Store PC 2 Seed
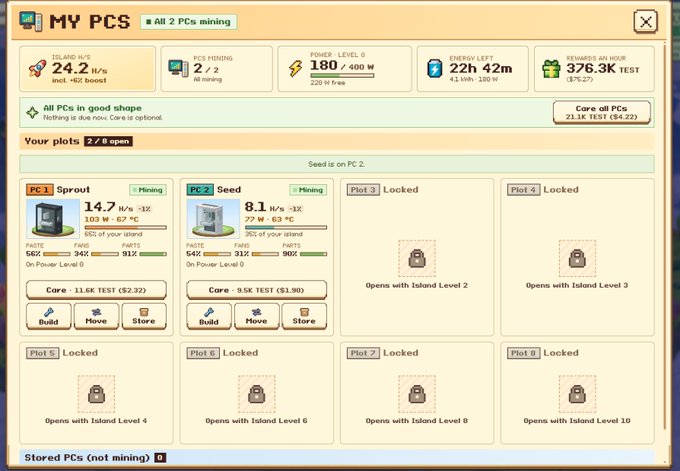 (x=304, y=316)
